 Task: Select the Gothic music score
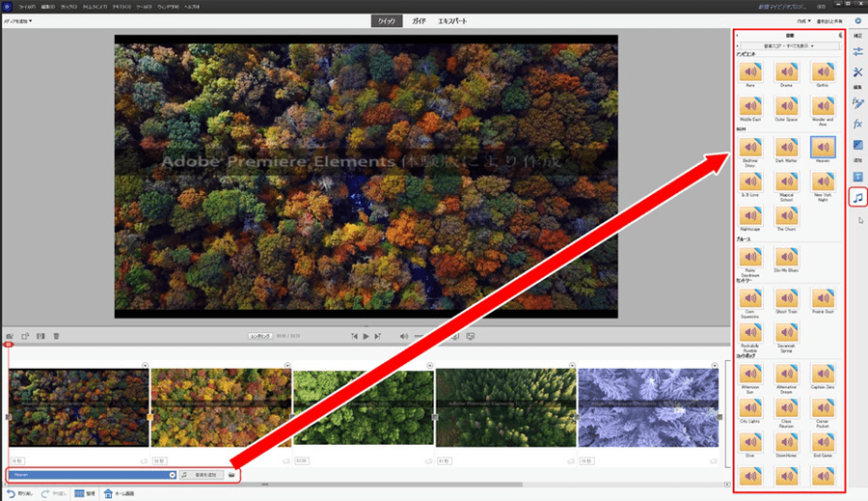823,74
